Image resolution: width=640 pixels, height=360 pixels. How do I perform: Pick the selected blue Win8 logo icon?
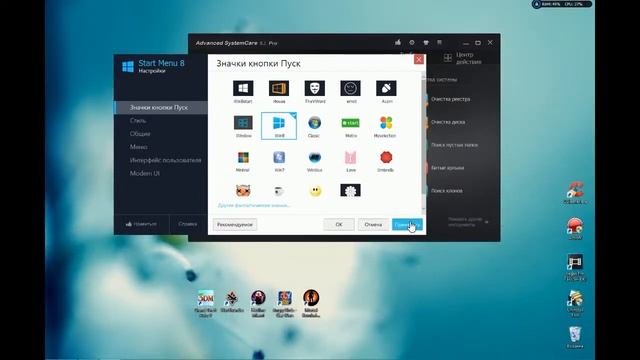coord(279,126)
